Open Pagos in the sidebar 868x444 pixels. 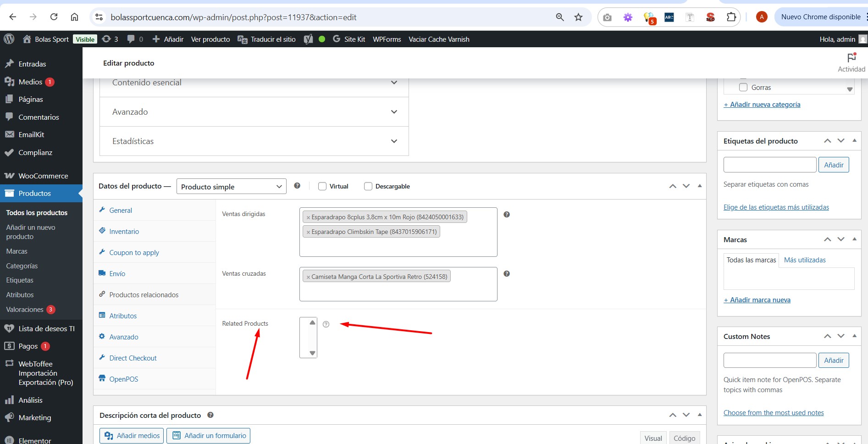(28, 346)
